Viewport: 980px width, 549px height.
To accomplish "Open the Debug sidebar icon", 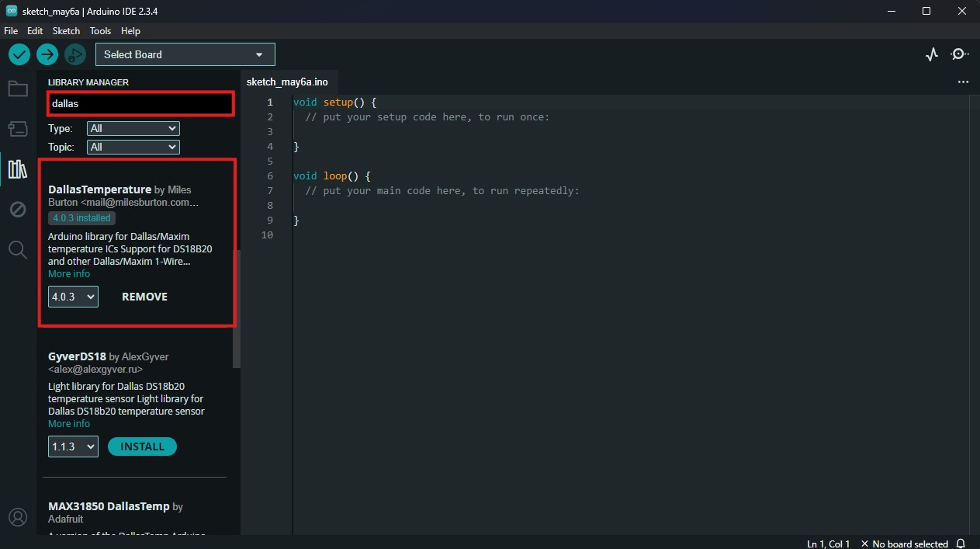I will pos(18,209).
